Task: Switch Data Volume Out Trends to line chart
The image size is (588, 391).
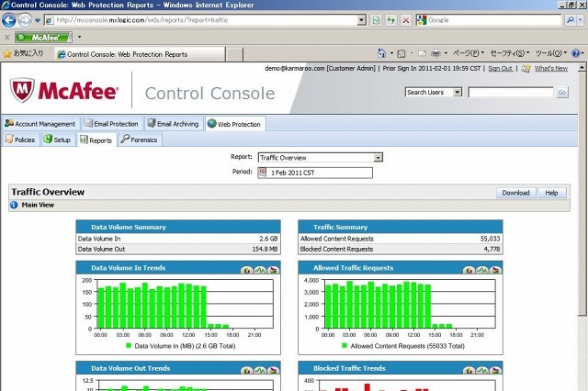Action: pyautogui.click(x=260, y=370)
